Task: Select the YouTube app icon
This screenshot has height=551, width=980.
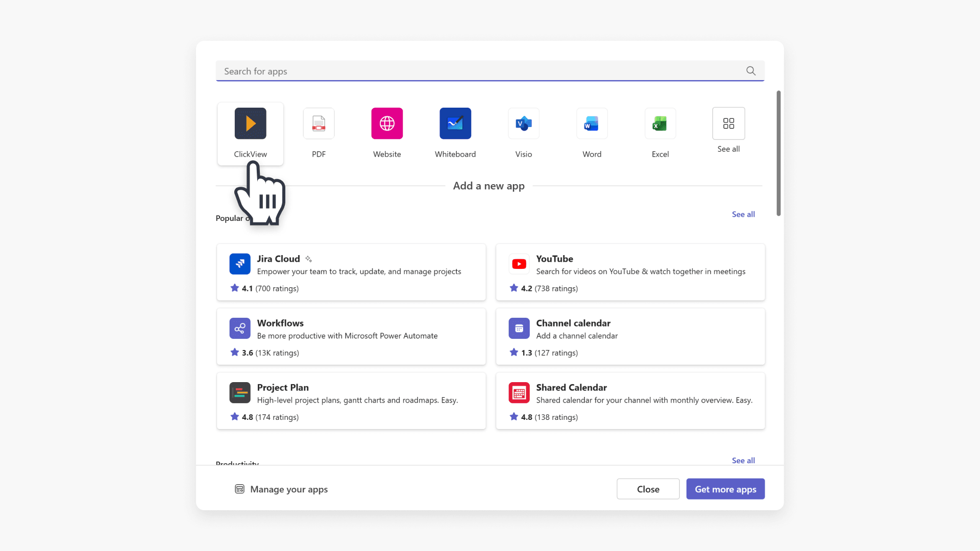Action: [519, 264]
